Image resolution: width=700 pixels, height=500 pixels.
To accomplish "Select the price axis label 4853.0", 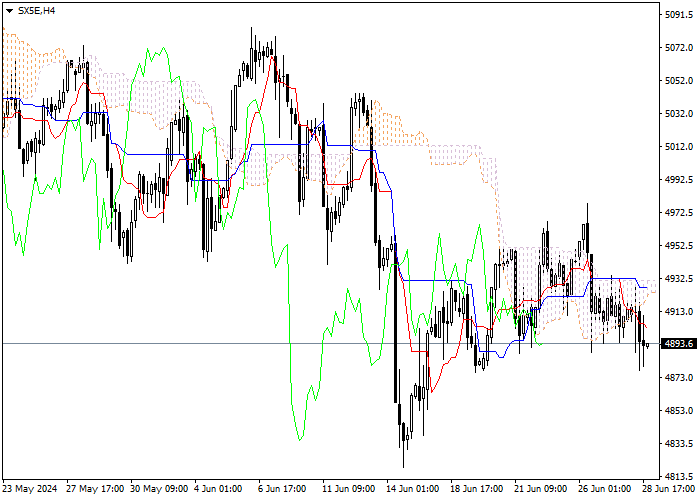I will click(679, 411).
